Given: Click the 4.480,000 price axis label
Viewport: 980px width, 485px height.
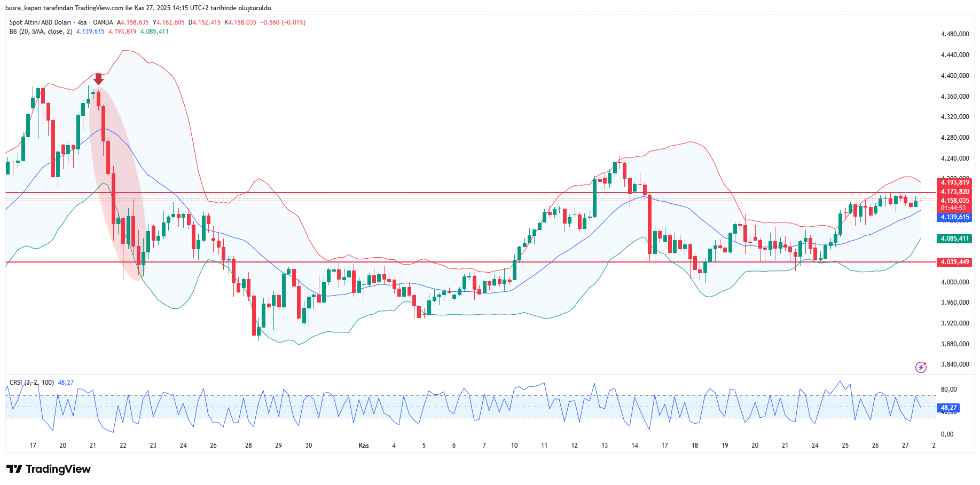Looking at the screenshot, I should [x=954, y=34].
